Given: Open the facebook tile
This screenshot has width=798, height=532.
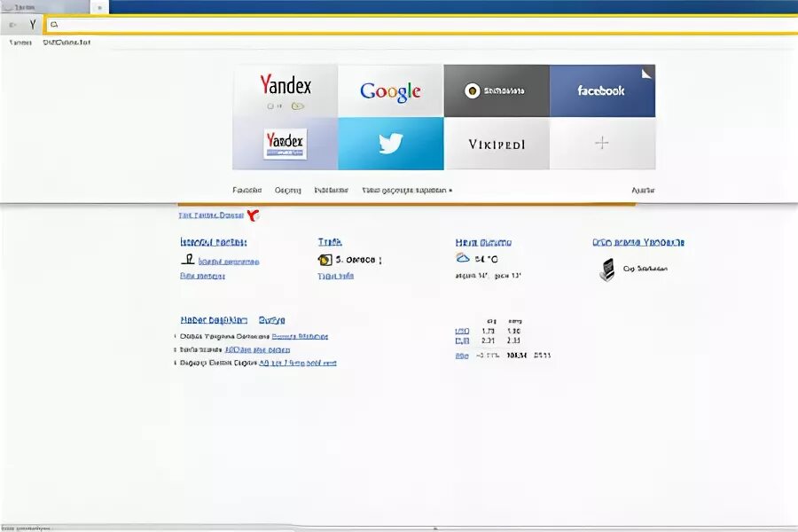Looking at the screenshot, I should [x=603, y=90].
